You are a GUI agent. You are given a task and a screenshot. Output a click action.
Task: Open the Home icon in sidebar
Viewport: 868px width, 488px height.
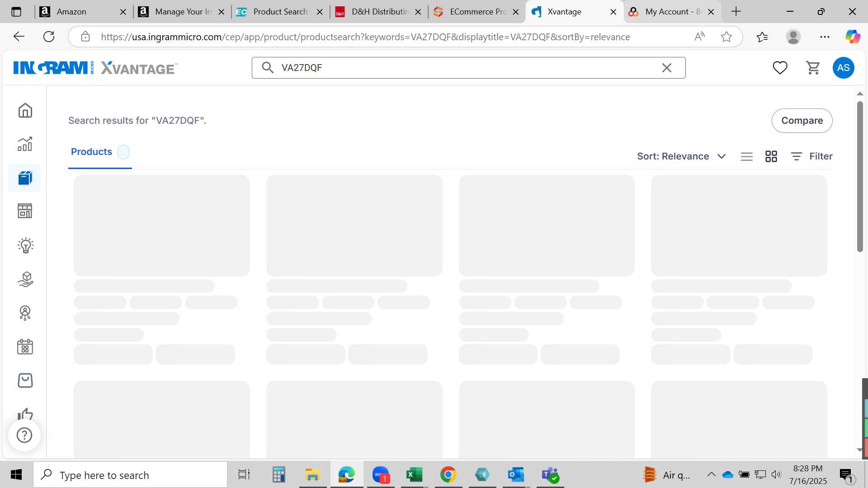(x=25, y=110)
